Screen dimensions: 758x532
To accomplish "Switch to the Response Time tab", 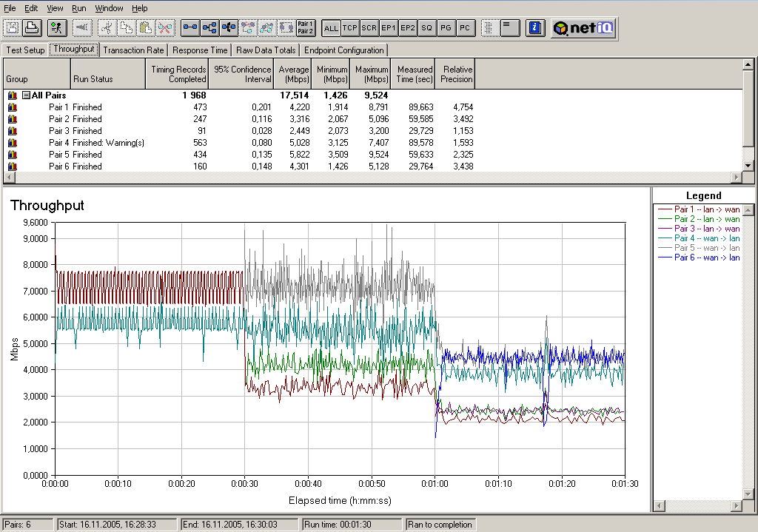I will pos(200,50).
